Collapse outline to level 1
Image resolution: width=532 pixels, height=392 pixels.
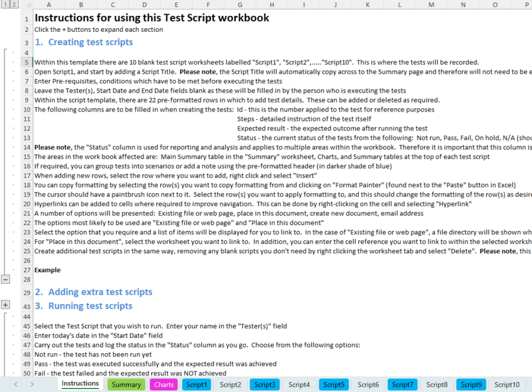pyautogui.click(x=6, y=5)
